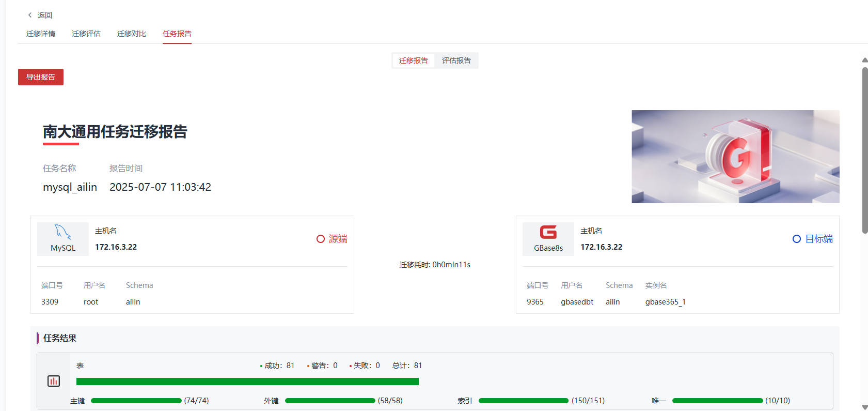The image size is (868, 411).
Task: Click the bar chart icon in 任务结果
Action: point(54,381)
